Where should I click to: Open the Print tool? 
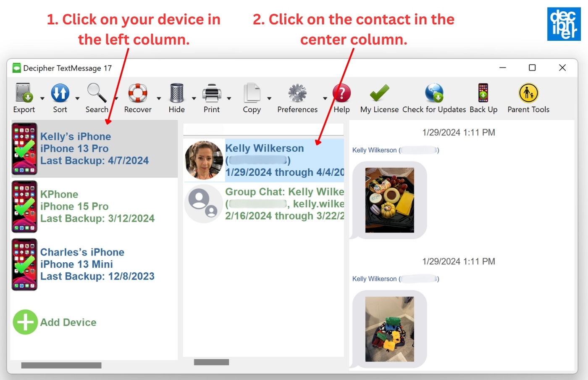tap(211, 92)
